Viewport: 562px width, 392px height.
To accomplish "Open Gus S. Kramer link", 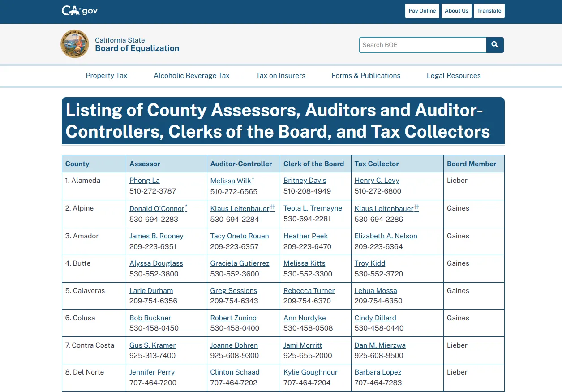I will [153, 345].
